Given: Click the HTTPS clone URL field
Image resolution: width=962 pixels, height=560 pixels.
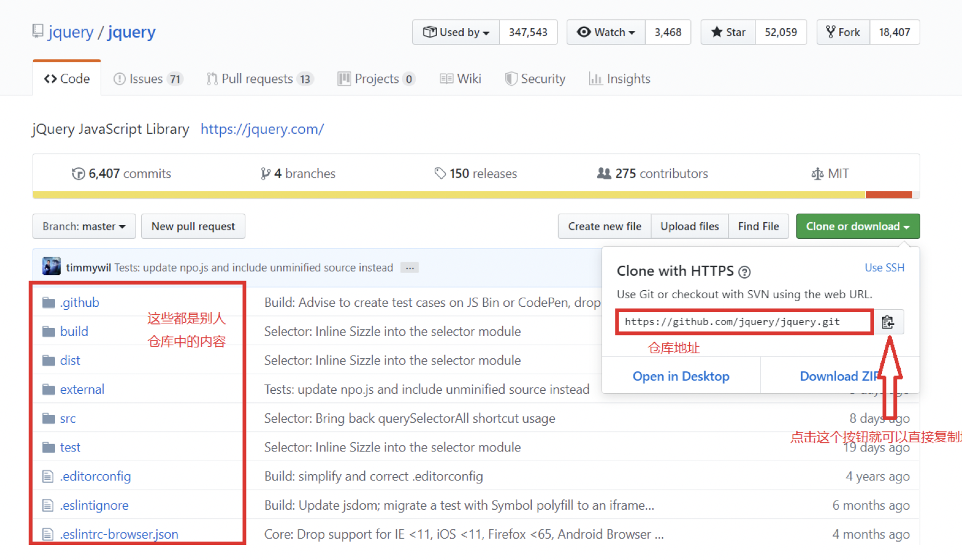Looking at the screenshot, I should (745, 322).
